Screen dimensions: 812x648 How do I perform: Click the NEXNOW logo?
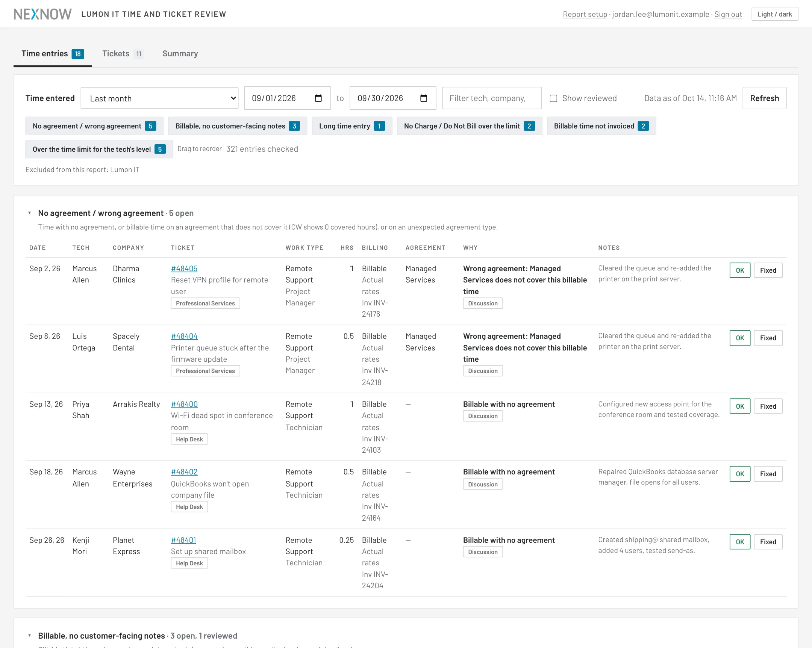(42, 14)
